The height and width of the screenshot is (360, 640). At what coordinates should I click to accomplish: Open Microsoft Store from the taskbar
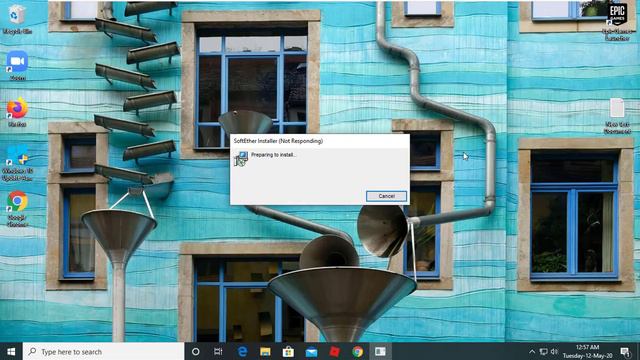coord(288,351)
